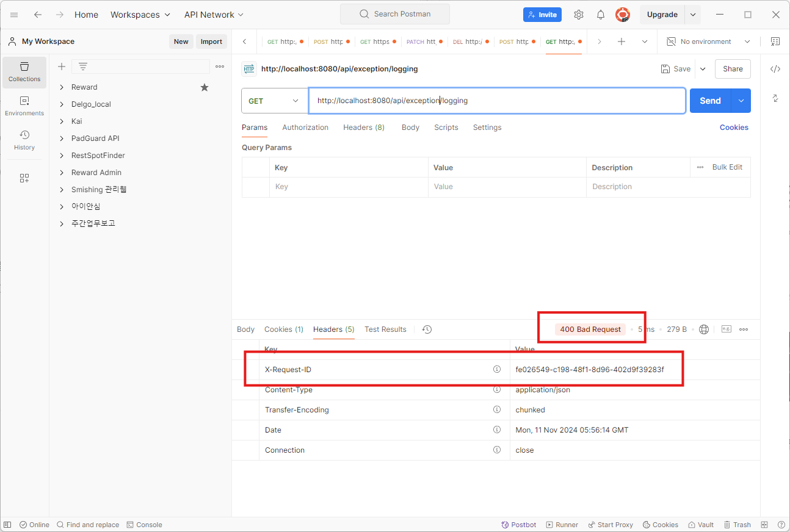Click the Send button
Screen dimensions: 790x532
710,101
